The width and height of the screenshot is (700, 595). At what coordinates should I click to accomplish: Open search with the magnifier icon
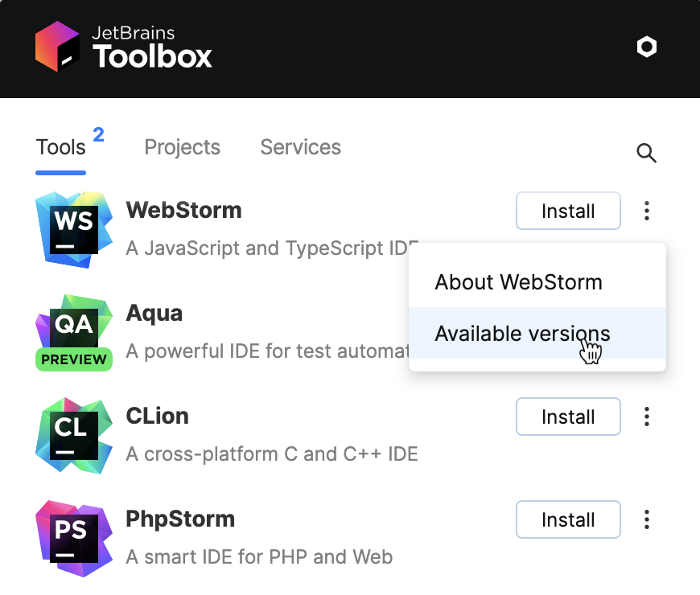point(646,153)
